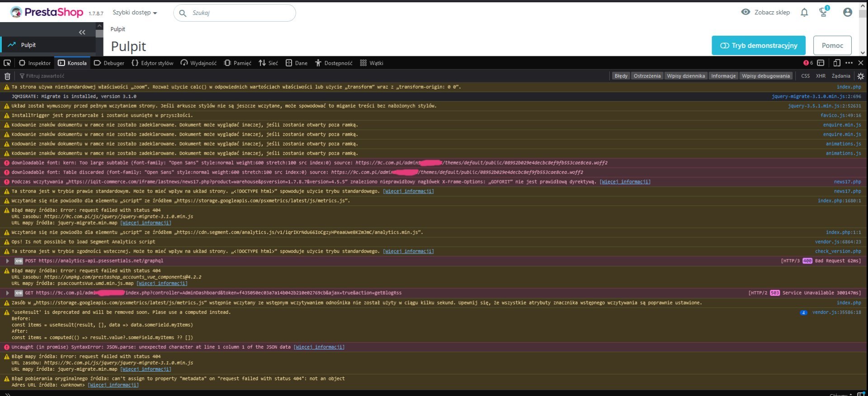868x396 pixels.
Task: Click the Pomoc button
Action: click(x=832, y=46)
